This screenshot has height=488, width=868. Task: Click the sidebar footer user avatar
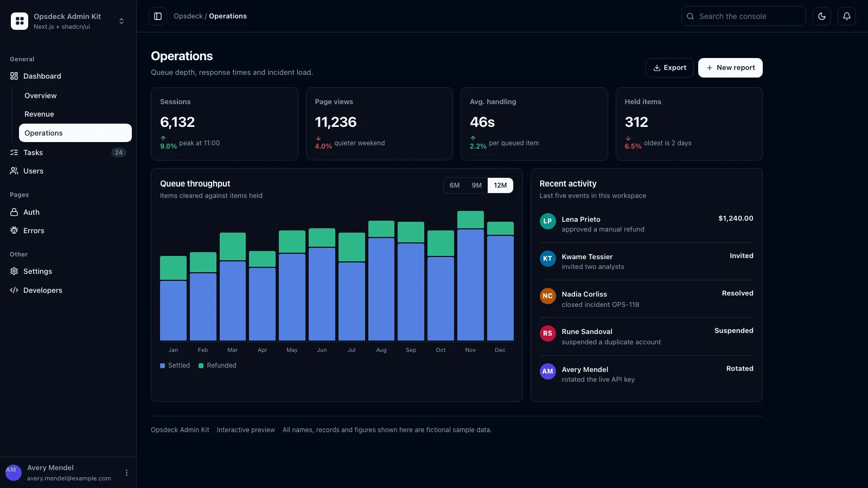coord(14,473)
